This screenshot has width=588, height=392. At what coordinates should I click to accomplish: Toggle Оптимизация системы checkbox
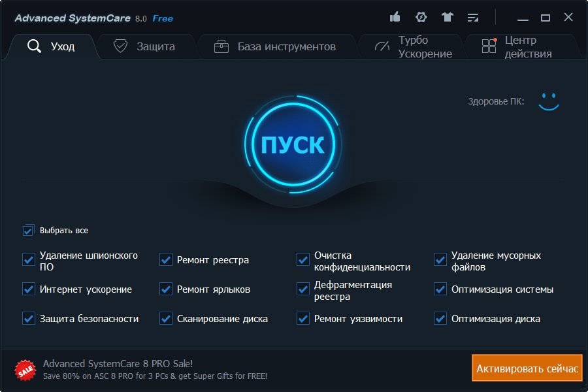click(440, 289)
